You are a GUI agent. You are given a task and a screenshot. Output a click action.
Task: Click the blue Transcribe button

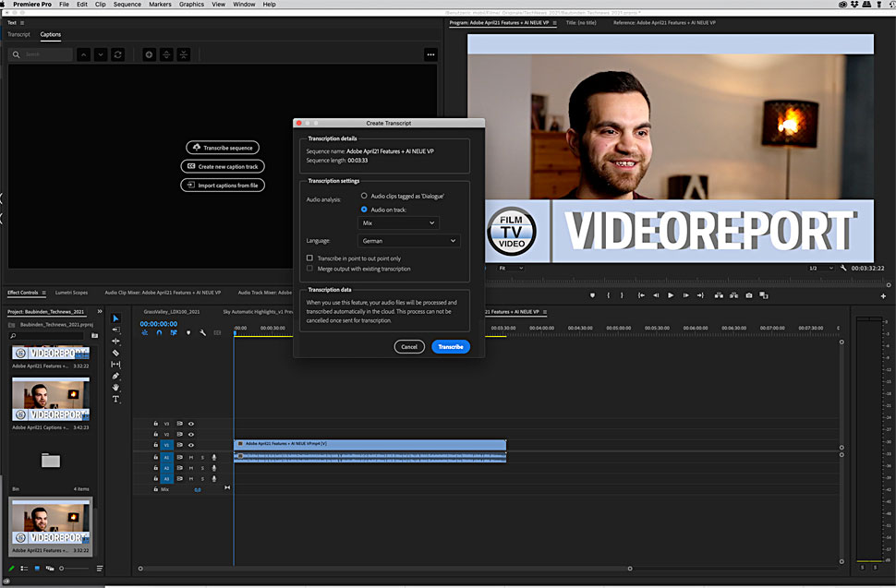point(450,346)
